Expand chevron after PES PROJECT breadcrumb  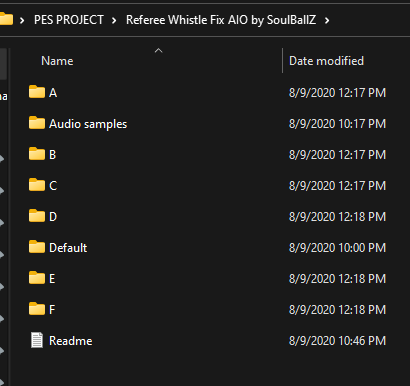click(114, 21)
